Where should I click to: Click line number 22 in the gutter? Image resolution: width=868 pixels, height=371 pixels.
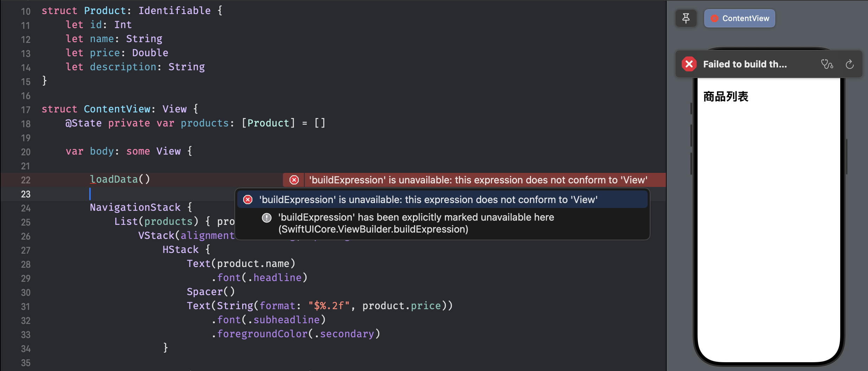pyautogui.click(x=26, y=180)
